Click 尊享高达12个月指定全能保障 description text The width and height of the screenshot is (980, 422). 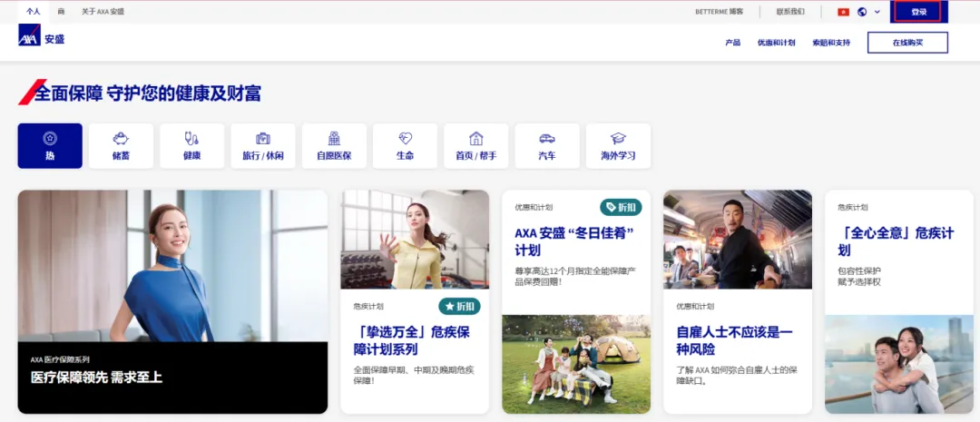(575, 276)
